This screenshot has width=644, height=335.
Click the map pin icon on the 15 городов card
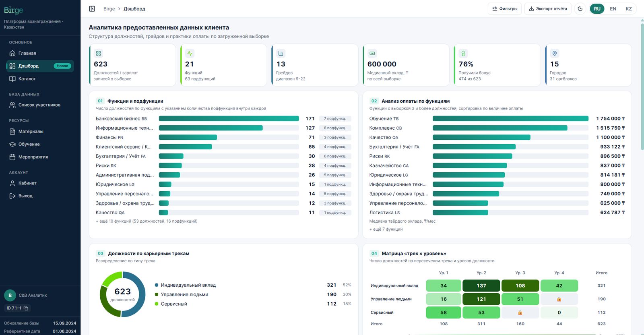point(555,53)
